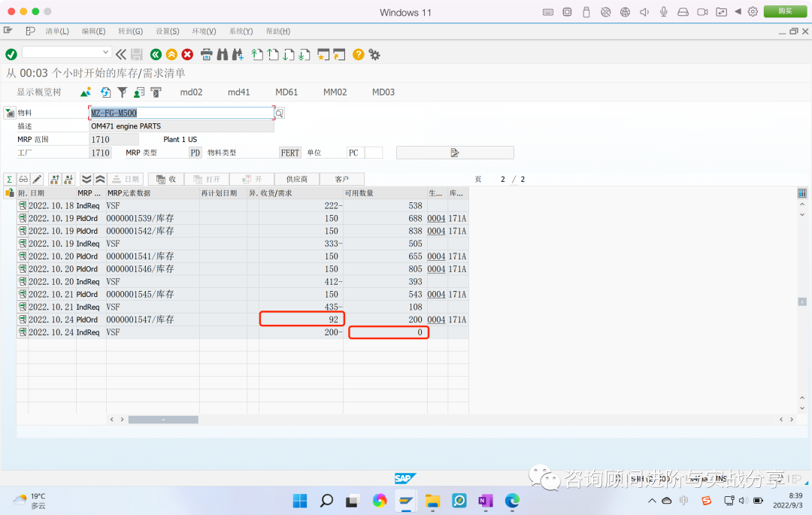The height and width of the screenshot is (515, 812).
Task: Click the horizontal scrollbar thumb under the table
Action: (x=163, y=420)
